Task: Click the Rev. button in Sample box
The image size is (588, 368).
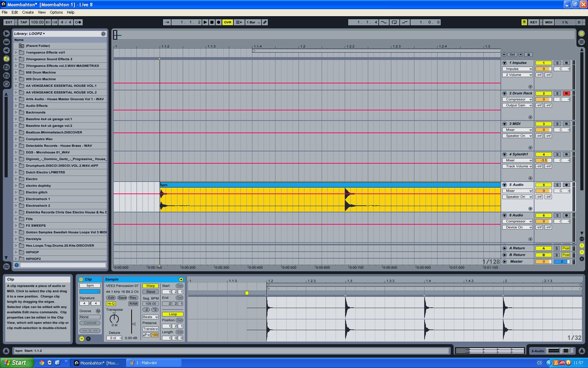Action: [133, 298]
